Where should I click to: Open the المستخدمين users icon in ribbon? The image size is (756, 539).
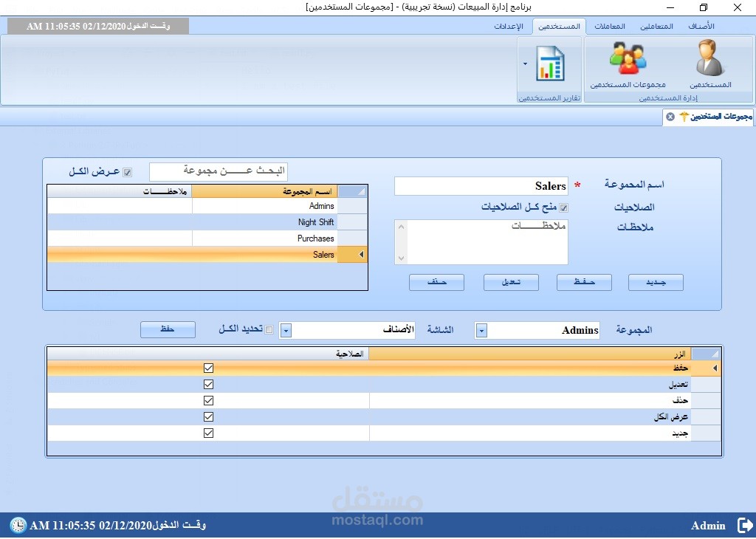[709, 63]
